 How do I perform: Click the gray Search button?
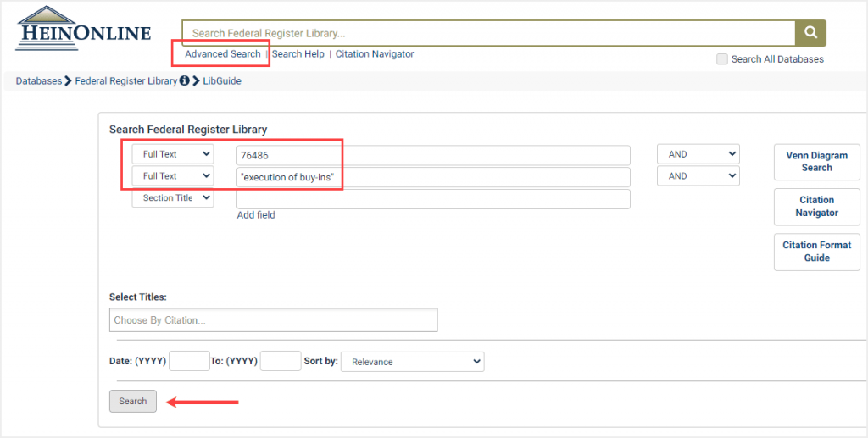(133, 401)
